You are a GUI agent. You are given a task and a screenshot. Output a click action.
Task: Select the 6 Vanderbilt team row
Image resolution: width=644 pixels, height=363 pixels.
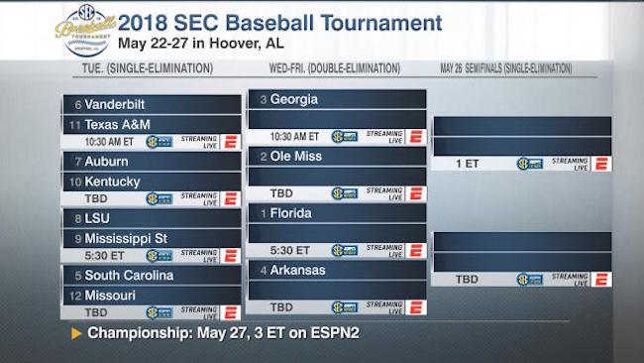(x=152, y=104)
